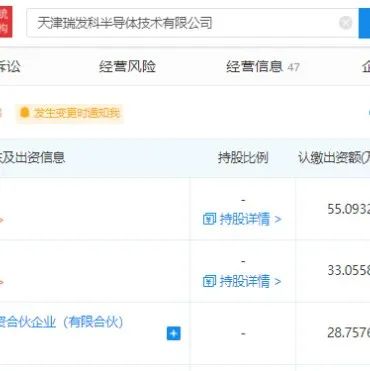Click the 认缴出资额 column header
The width and height of the screenshot is (370, 371).
334,157
